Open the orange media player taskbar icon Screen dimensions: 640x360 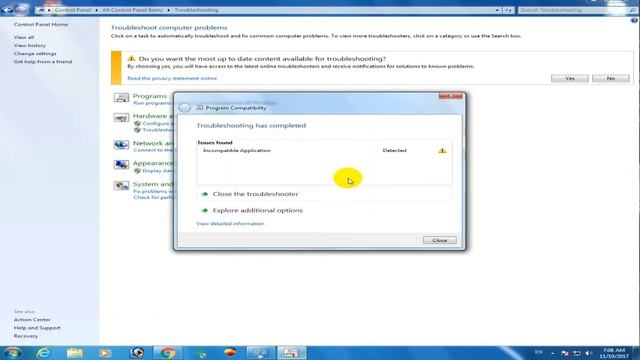(105, 353)
